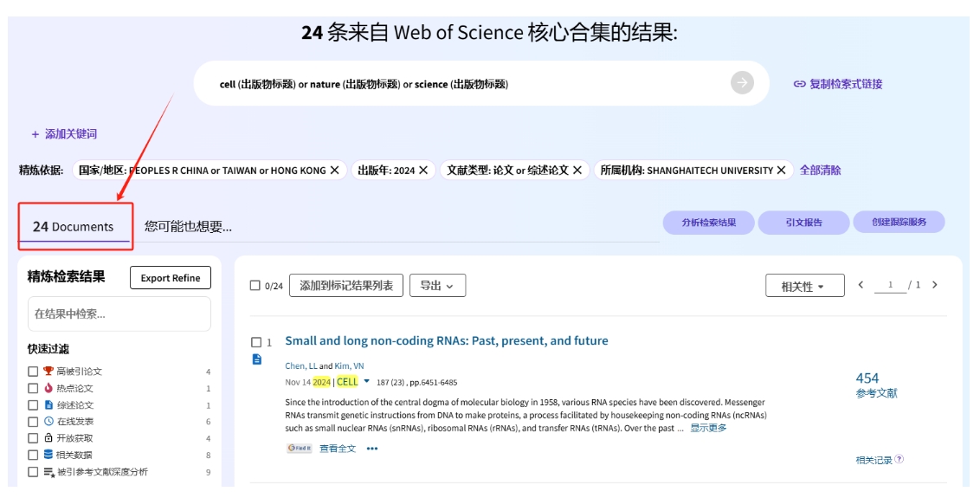Click the plus icon for 添加关键词
The height and width of the screenshot is (498, 980).
click(x=35, y=134)
